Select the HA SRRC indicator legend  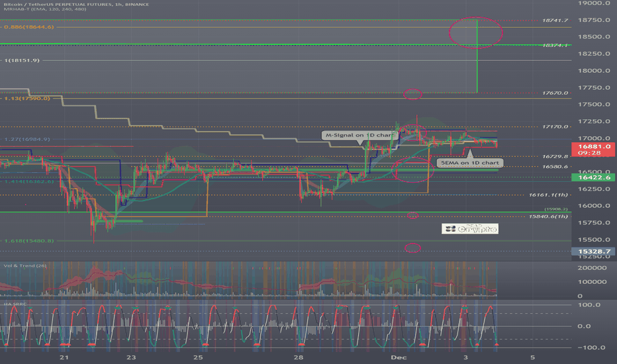pos(15,304)
